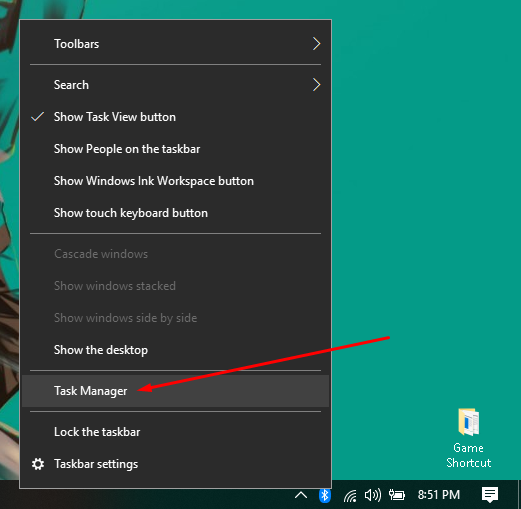The width and height of the screenshot is (521, 509).
Task: Open the volume speaker icon
Action: pos(373,495)
